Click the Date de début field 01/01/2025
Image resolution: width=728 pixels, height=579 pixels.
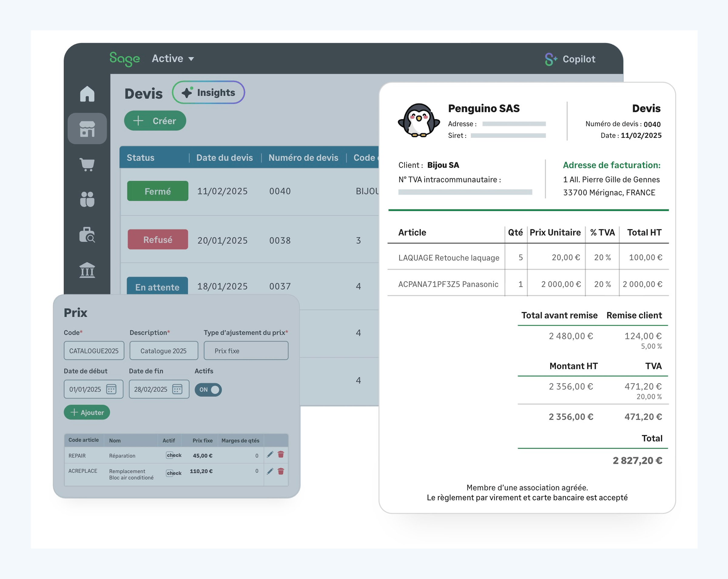click(93, 389)
